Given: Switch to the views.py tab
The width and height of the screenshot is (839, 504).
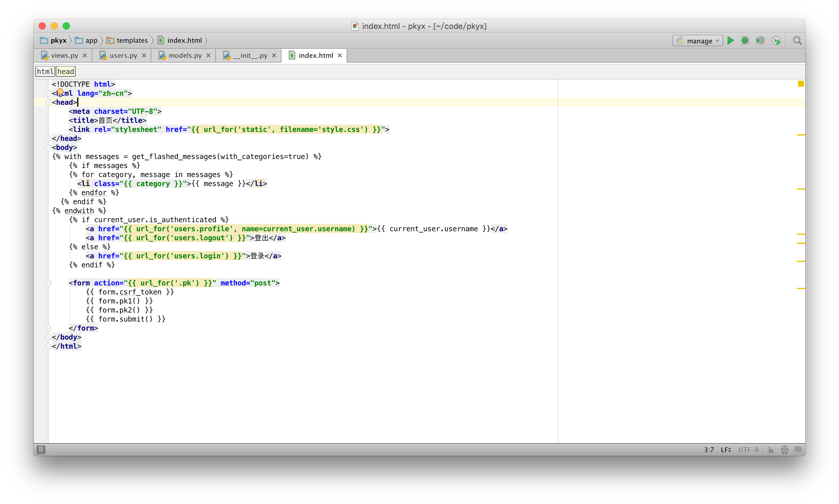Looking at the screenshot, I should tap(64, 55).
